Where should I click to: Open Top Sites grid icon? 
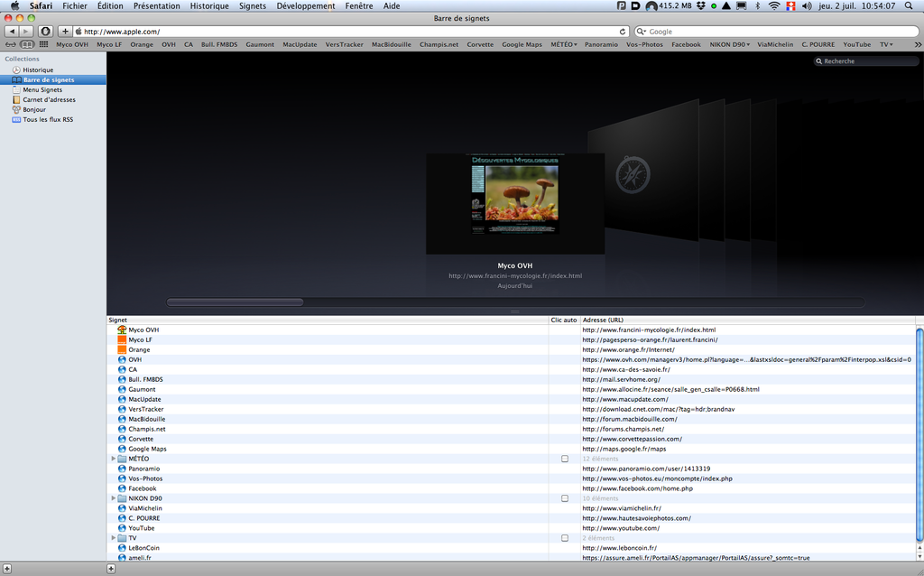tap(43, 44)
